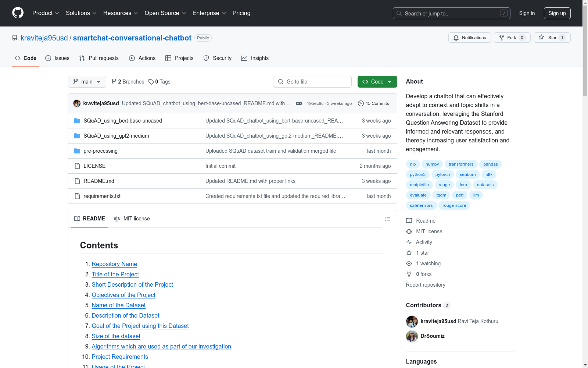
Task: Click the Star icon
Action: (x=541, y=37)
